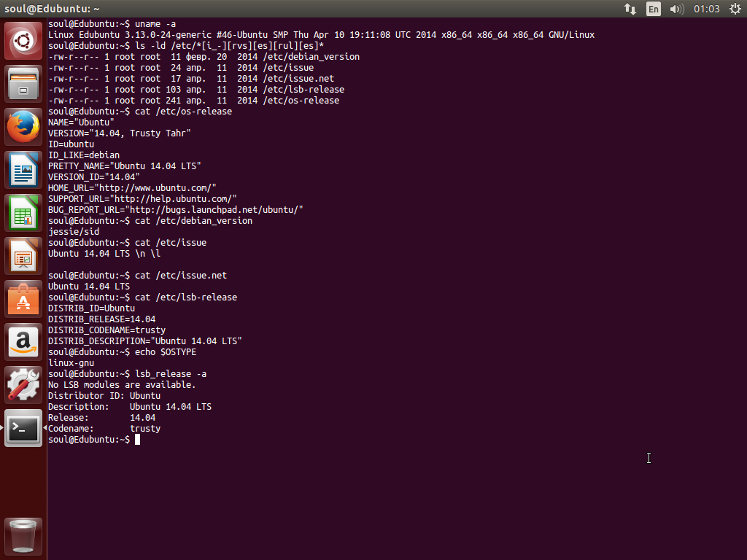Click the 'cat /etc/issue.net' command

point(181,275)
